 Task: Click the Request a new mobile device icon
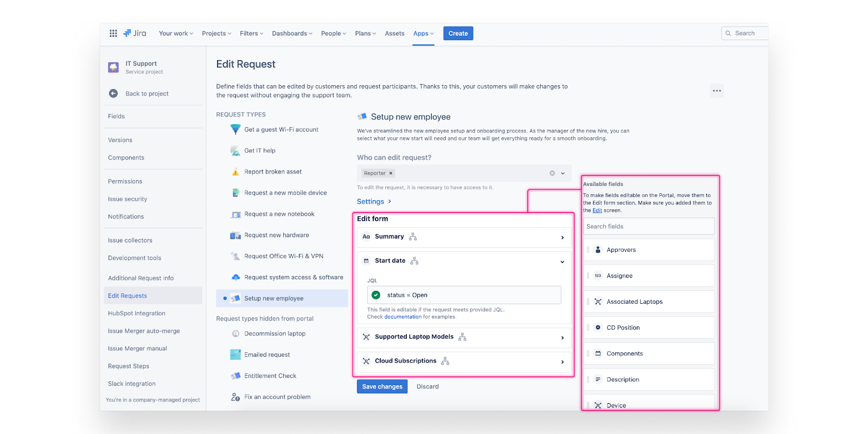click(235, 193)
